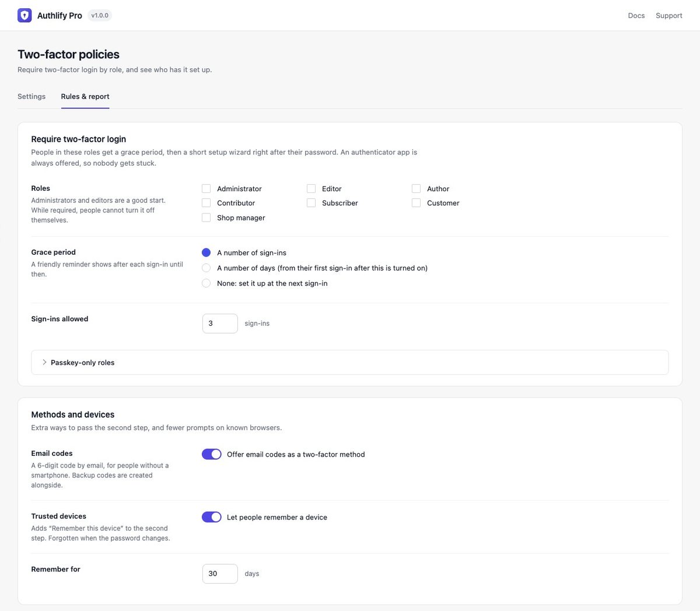Expand the Passkey-only roles chevron
This screenshot has width=700, height=611.
point(44,362)
